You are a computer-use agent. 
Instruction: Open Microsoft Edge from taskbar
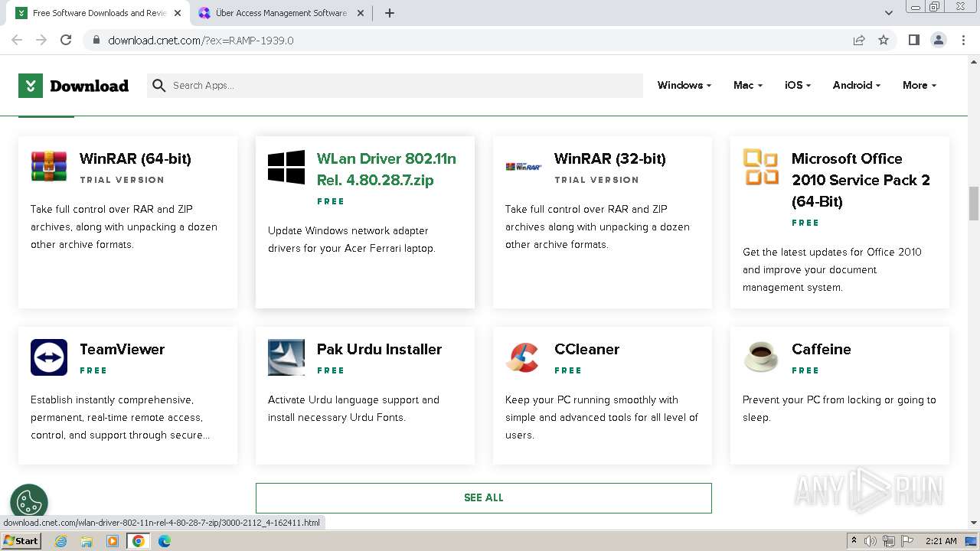[165, 541]
